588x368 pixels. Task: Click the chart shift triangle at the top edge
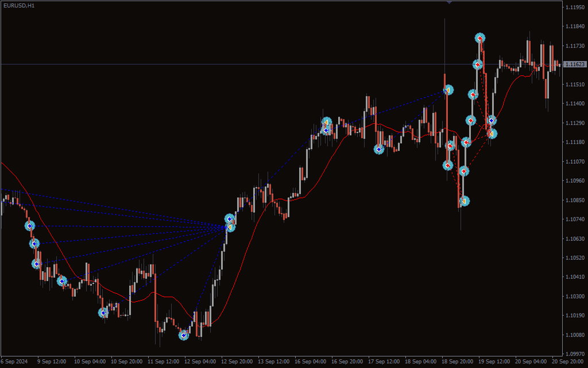pos(449,2)
